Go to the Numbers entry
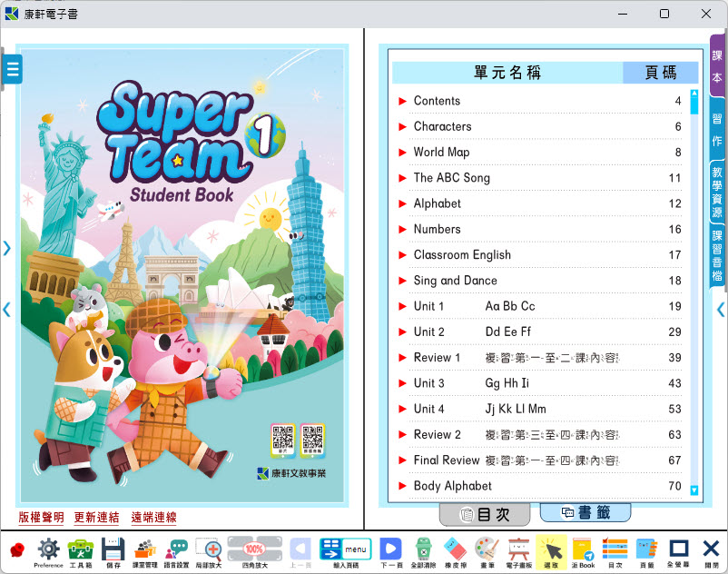 click(x=540, y=230)
